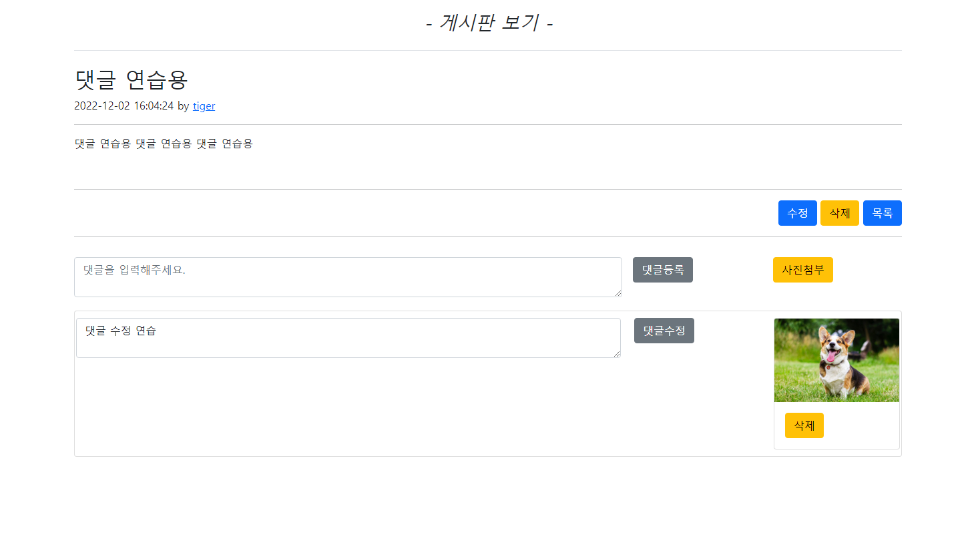This screenshot has width=980, height=541.
Task: Focus the 댓글을 입력해주세요 comment box
Action: 348,277
